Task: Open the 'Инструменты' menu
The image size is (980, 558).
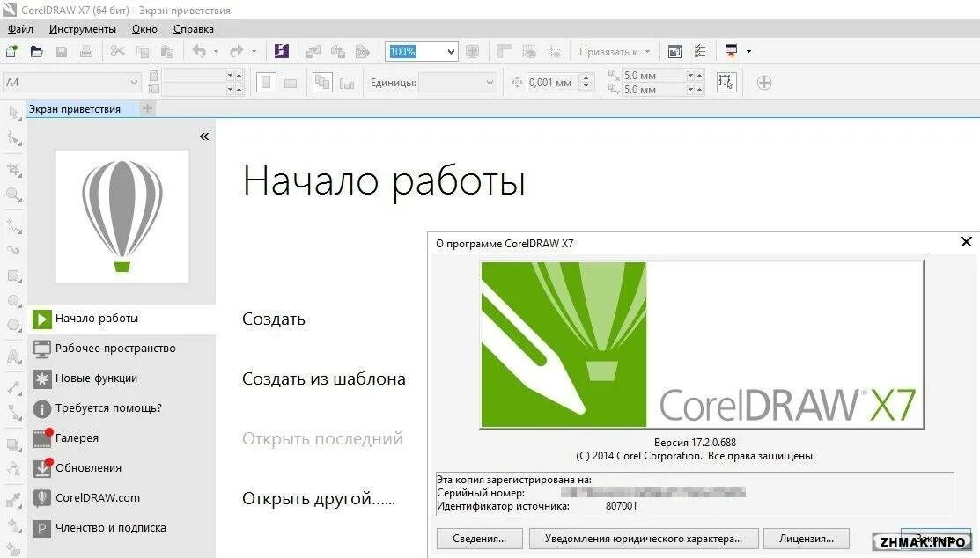Action: pos(82,28)
